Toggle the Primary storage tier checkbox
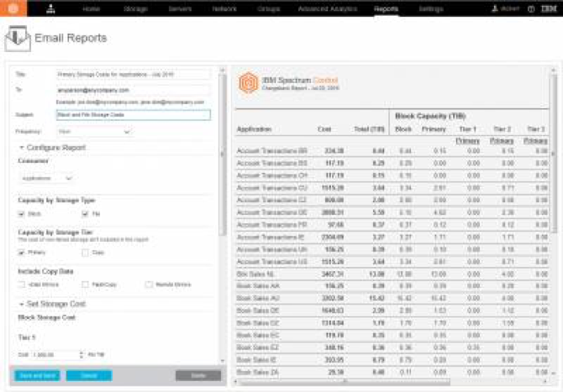This screenshot has width=563, height=392. 21,253
